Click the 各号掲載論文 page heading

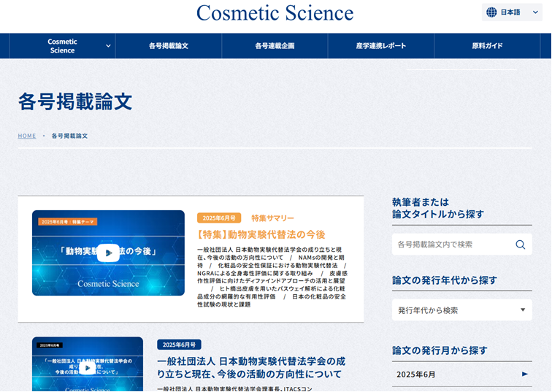(x=75, y=101)
